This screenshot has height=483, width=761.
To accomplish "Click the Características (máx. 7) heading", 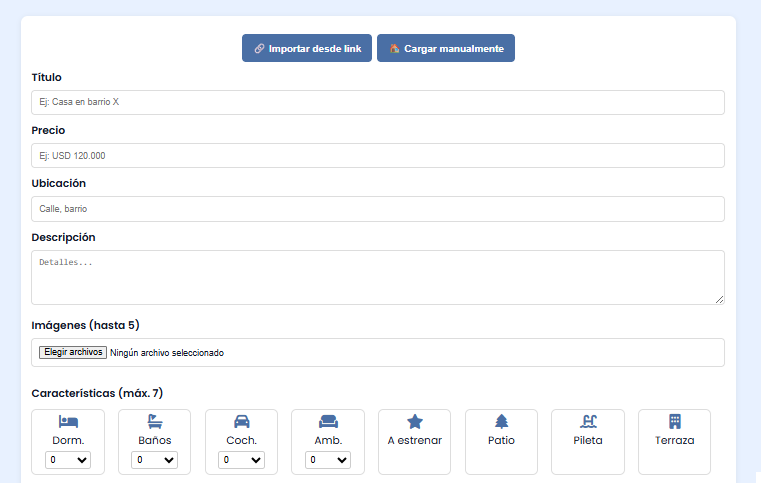I will point(97,393).
